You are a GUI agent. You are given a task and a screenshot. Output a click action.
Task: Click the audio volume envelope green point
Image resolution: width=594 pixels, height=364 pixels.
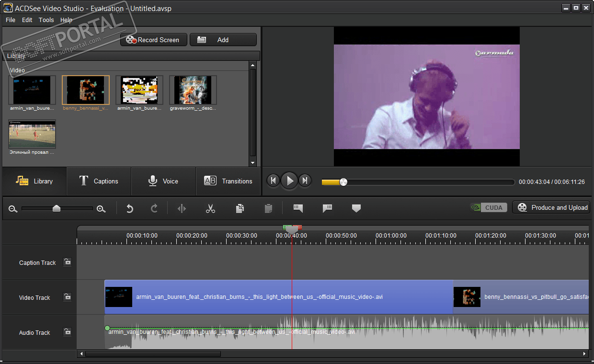click(x=107, y=328)
